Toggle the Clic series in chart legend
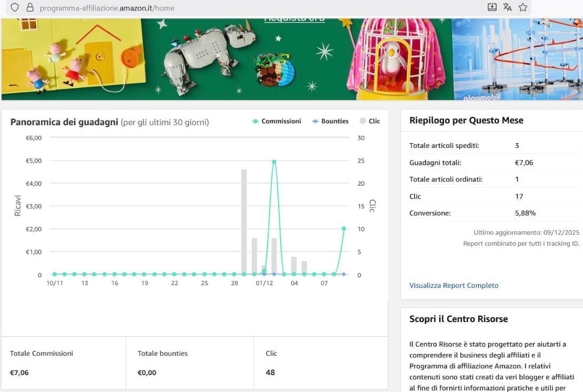The height and width of the screenshot is (392, 583). pos(370,121)
